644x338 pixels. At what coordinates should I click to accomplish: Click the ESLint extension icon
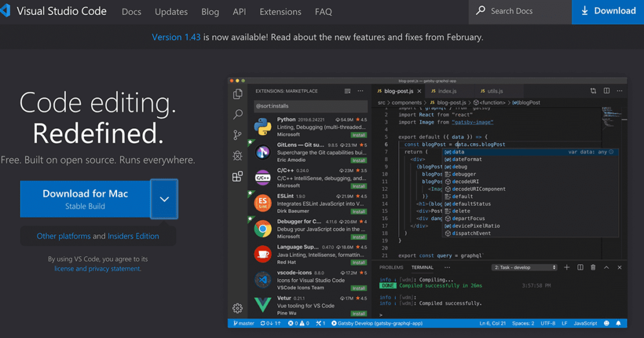(263, 203)
